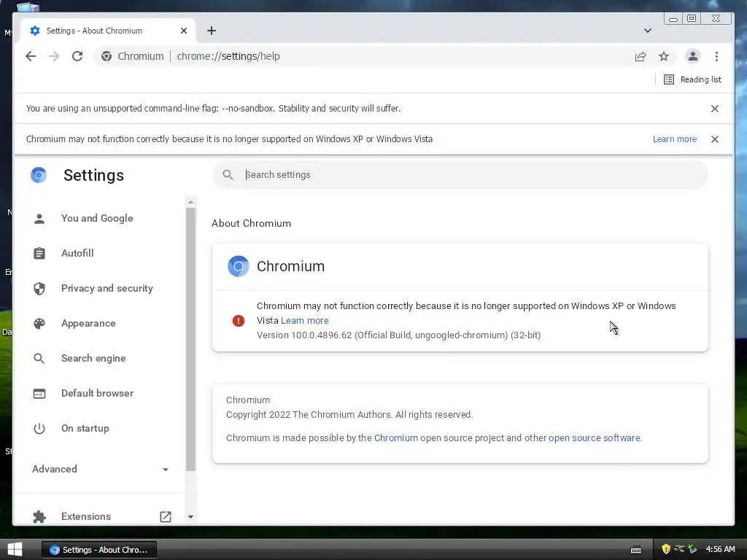Click the Copyright 2022 The Chromium Authors line

(349, 415)
